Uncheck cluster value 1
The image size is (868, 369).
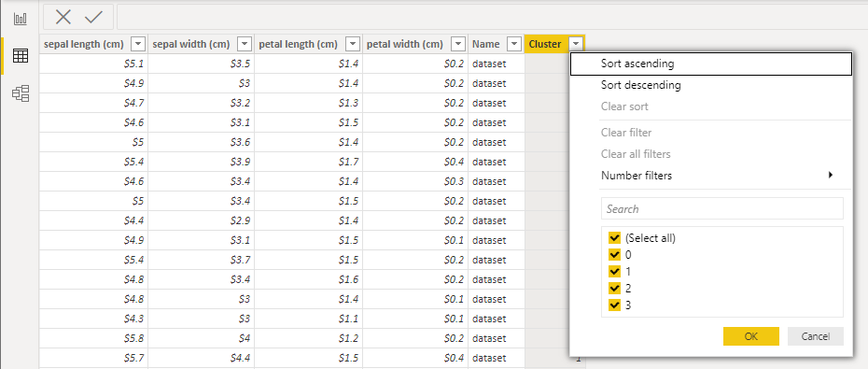[614, 272]
